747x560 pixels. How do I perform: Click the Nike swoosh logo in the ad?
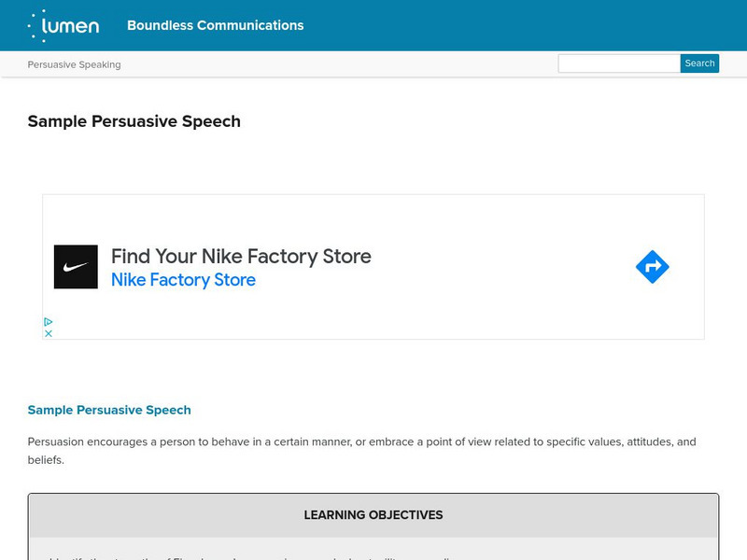(x=76, y=267)
